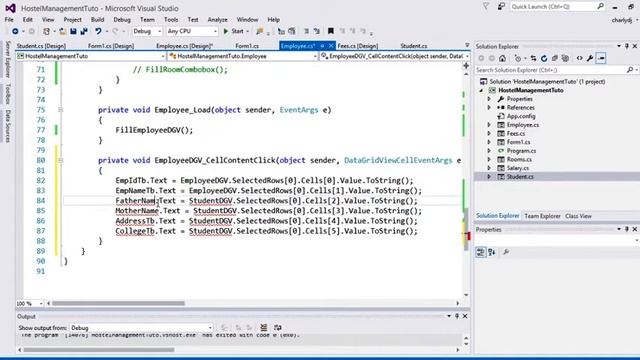Open the Server Explorer side tab
This screenshot has height=360, width=640.
[7, 60]
